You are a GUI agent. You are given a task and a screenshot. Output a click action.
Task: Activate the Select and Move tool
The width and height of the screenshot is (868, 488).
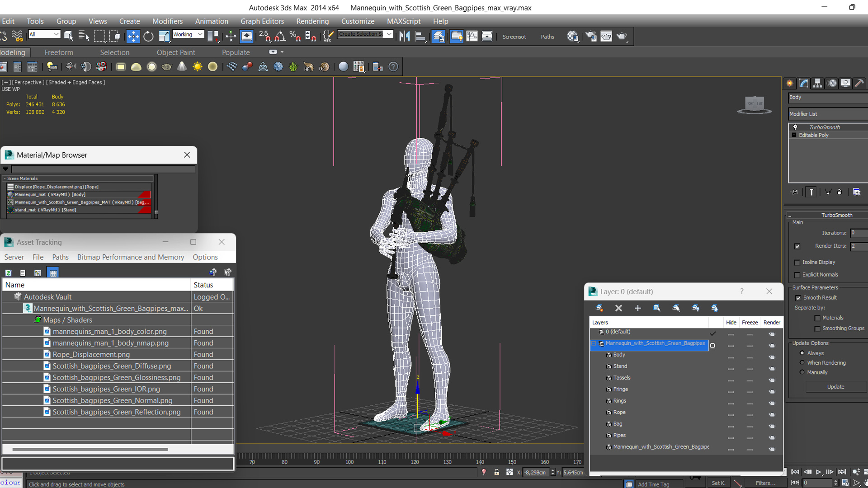click(133, 36)
